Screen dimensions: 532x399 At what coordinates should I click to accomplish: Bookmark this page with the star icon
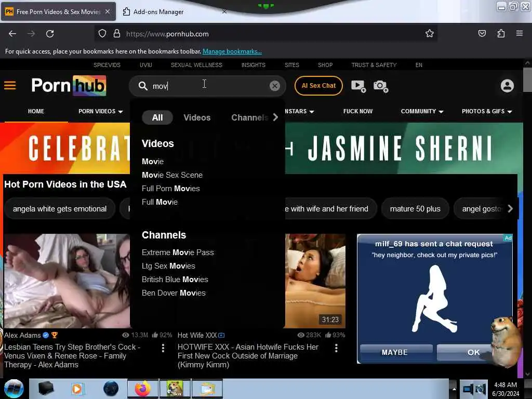coord(430,33)
